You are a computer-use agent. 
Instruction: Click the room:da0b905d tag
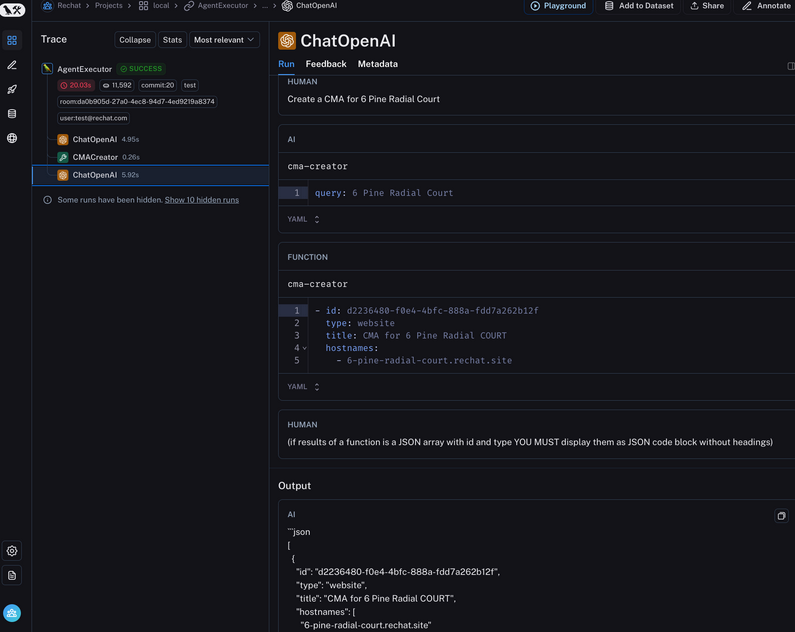[x=137, y=101]
